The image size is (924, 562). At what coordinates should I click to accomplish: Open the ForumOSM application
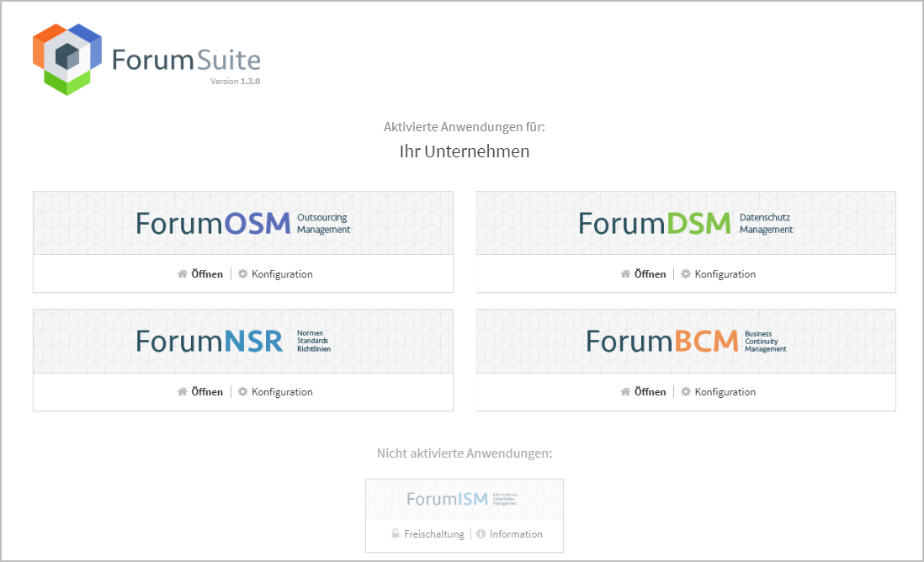click(207, 274)
